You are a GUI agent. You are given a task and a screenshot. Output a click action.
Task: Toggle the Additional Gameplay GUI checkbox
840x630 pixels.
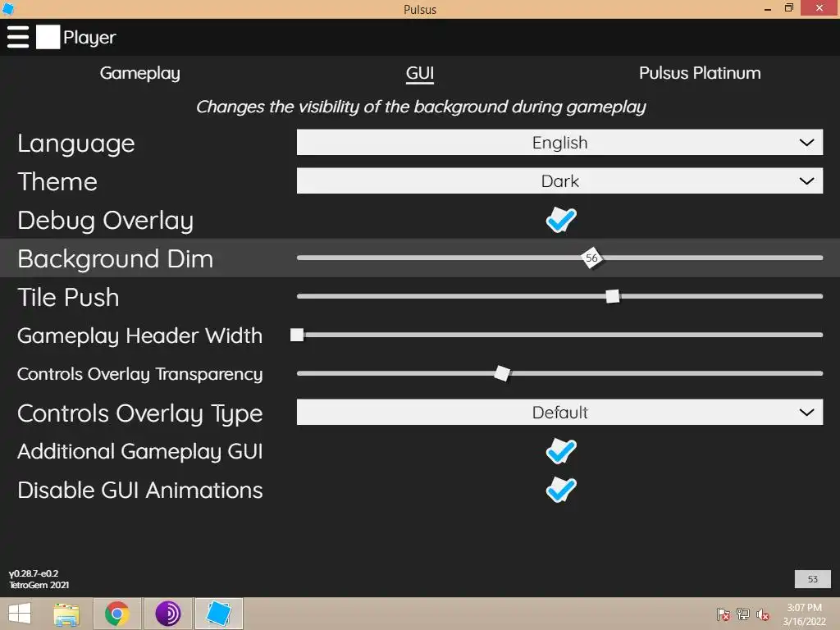click(561, 451)
